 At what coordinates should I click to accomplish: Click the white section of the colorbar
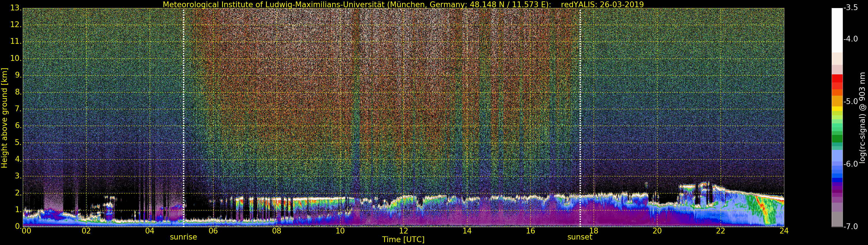coord(837,30)
